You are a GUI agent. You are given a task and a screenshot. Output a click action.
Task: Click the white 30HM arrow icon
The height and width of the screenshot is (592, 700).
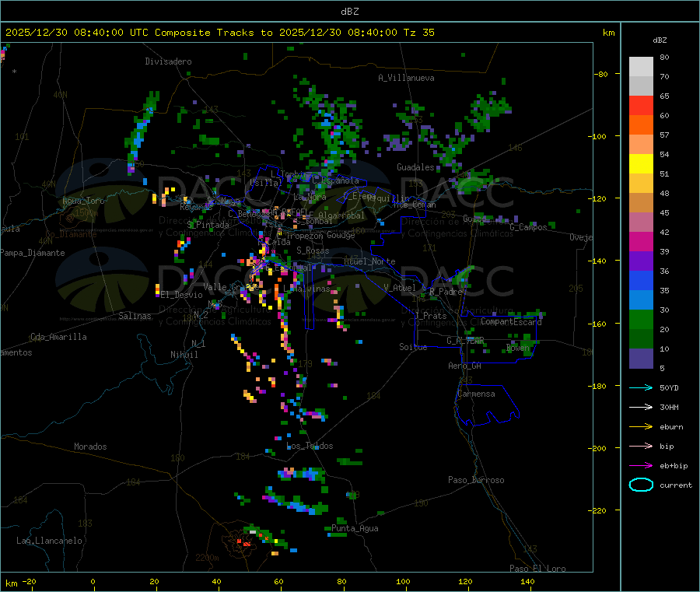point(641,407)
